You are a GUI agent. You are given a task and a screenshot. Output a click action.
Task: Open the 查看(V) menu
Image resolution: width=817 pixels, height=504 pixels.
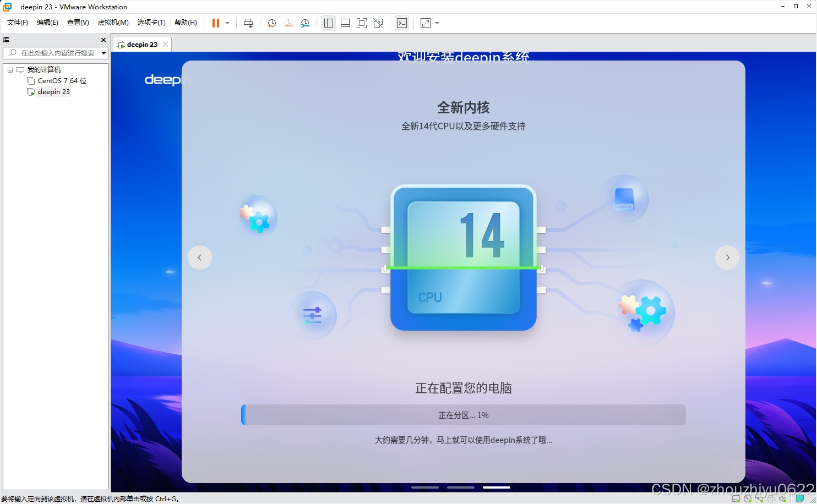click(78, 23)
